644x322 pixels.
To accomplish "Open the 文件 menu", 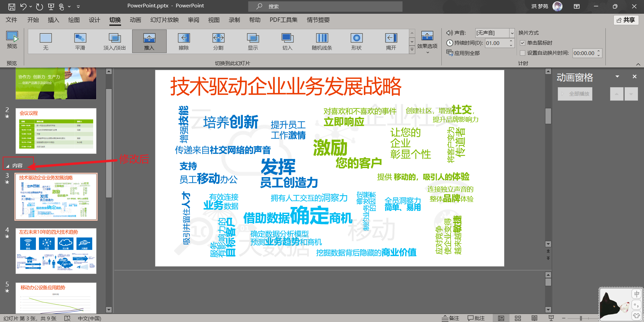I will coord(11,20).
